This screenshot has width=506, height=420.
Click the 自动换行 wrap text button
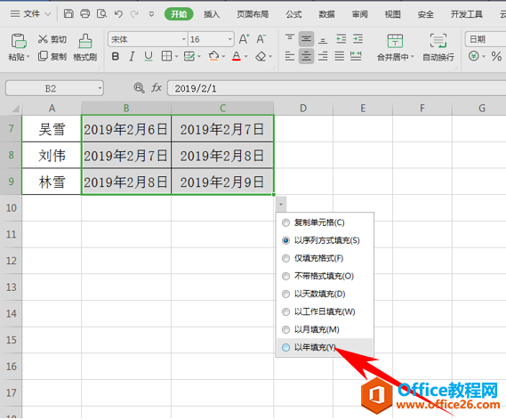[x=438, y=47]
